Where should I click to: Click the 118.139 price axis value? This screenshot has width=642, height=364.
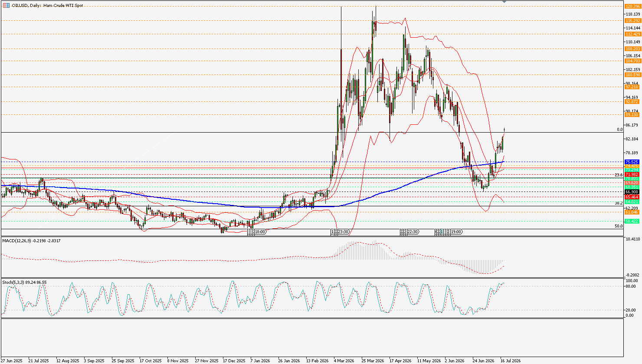point(632,14)
